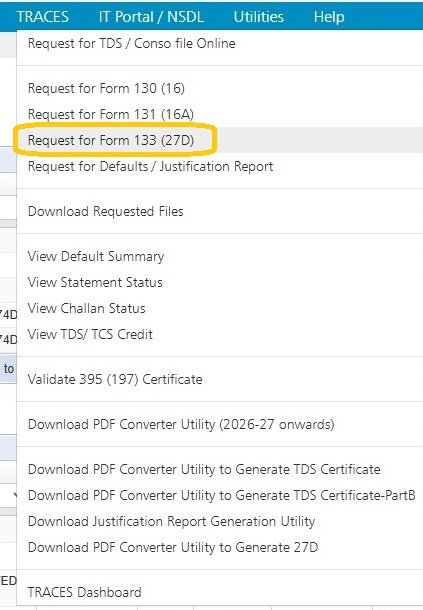
Task: Click Validate 395 (197) Certificate
Action: point(115,379)
